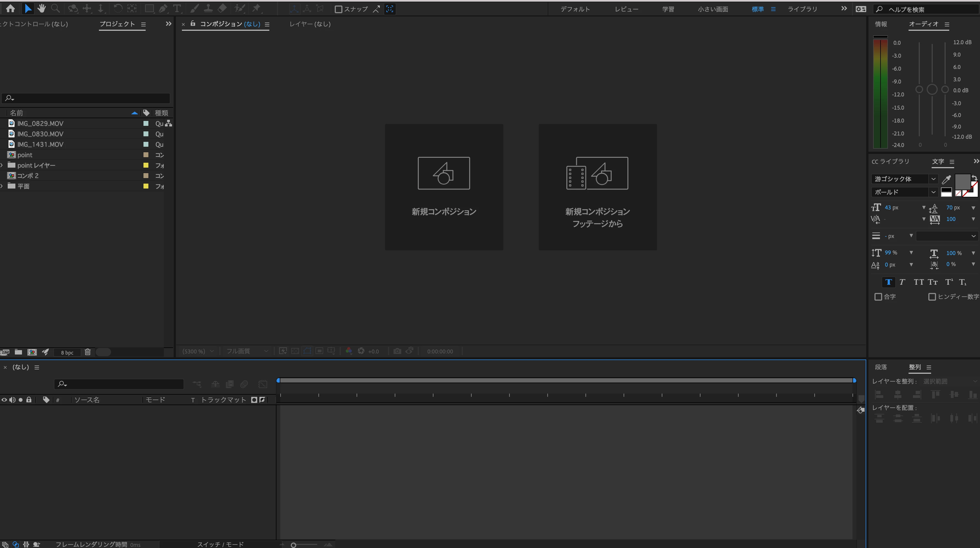Click 新規コンポジション フッテージから button
980x548 pixels.
pyautogui.click(x=597, y=187)
